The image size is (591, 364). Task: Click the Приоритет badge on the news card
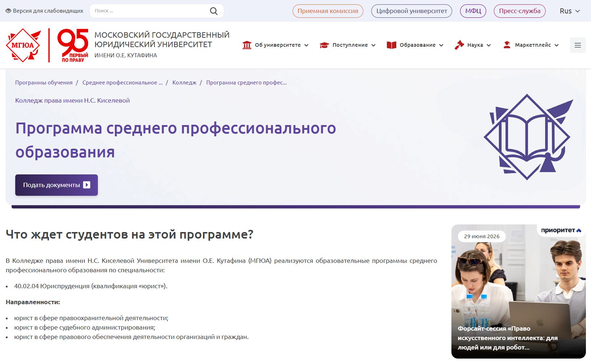tap(561, 230)
